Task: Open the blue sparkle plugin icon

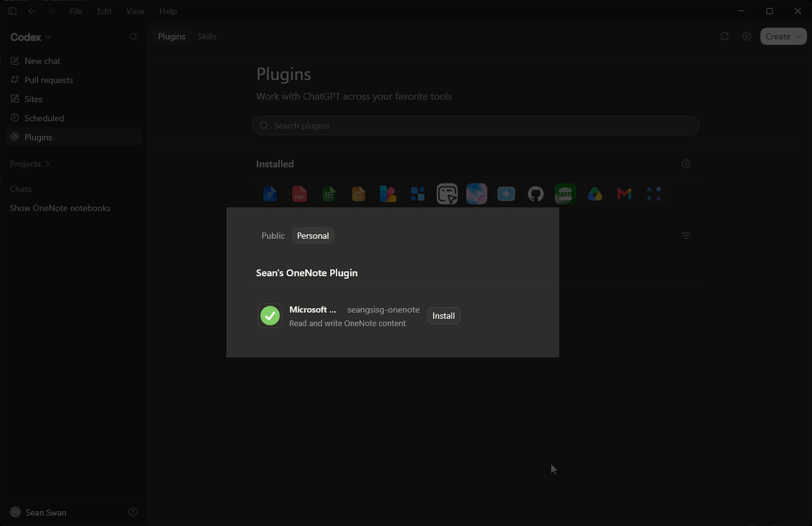Action: point(506,194)
